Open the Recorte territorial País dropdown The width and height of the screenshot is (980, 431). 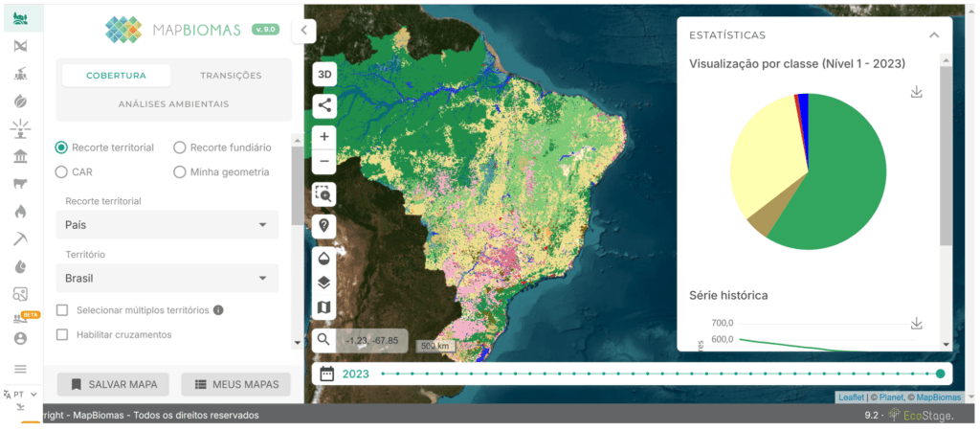pos(167,224)
